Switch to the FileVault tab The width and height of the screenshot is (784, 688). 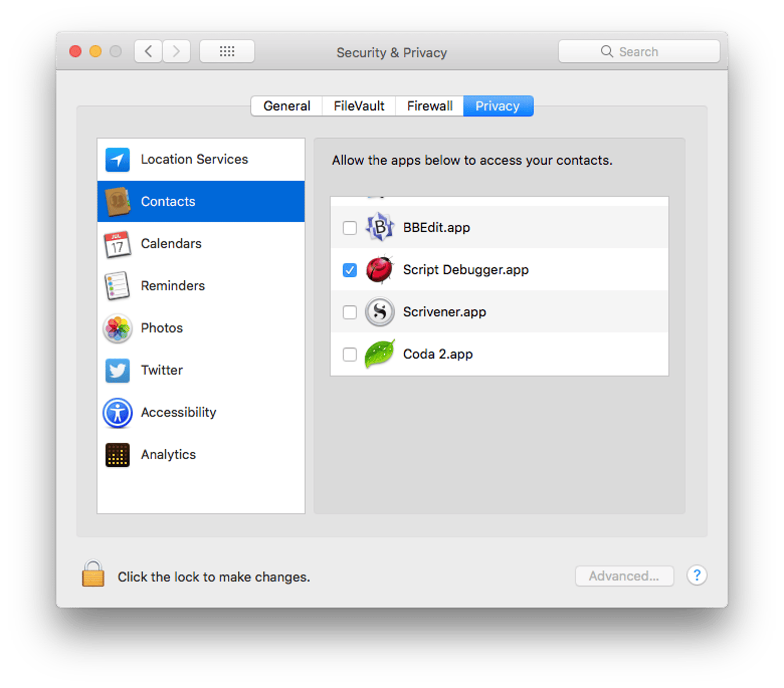click(359, 106)
